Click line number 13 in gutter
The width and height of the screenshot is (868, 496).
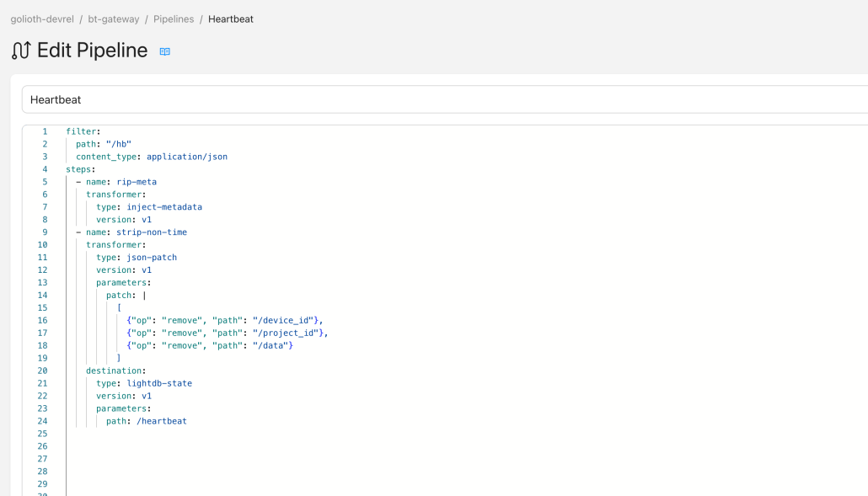point(43,283)
